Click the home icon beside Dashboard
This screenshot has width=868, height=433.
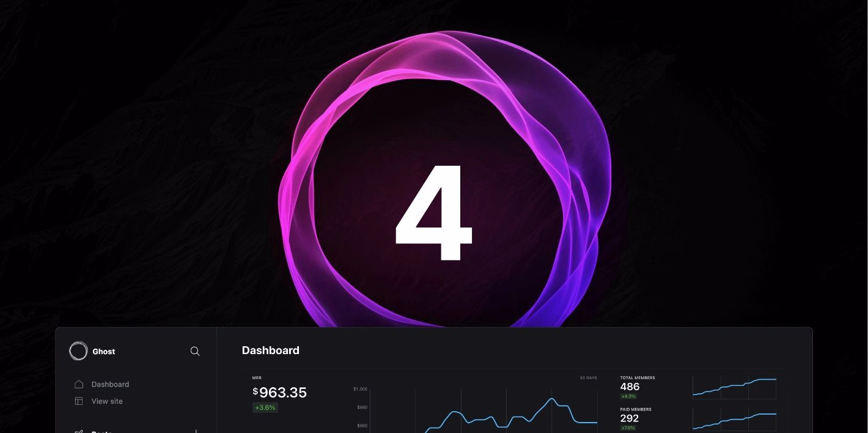pyautogui.click(x=79, y=384)
